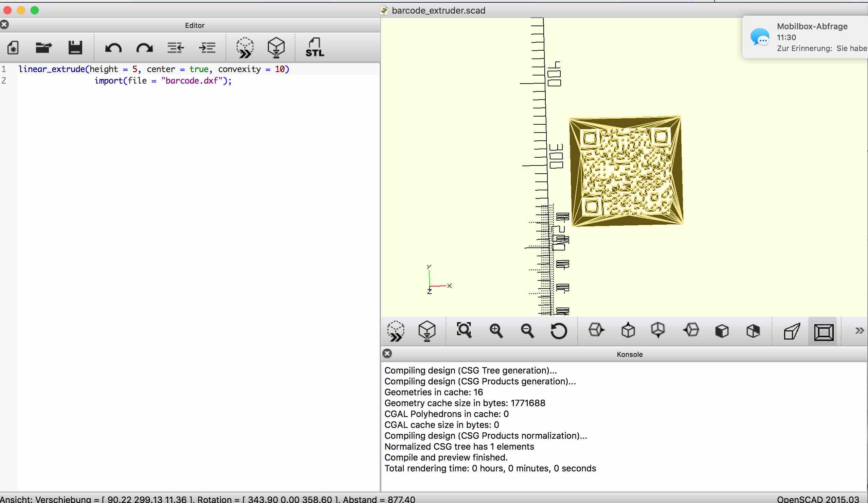Indent the code using the editor toolbar
Screen dimensions: 868x503
[207, 48]
